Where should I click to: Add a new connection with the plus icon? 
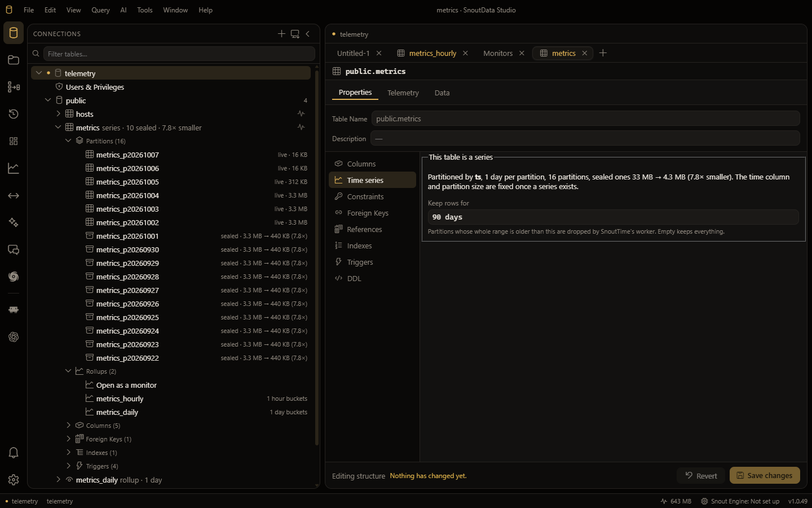coord(281,34)
